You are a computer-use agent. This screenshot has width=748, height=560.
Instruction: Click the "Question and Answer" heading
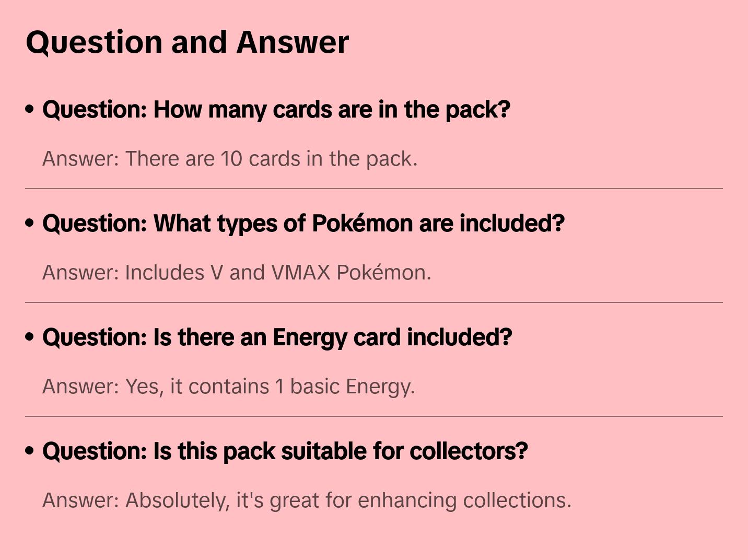[x=188, y=42]
